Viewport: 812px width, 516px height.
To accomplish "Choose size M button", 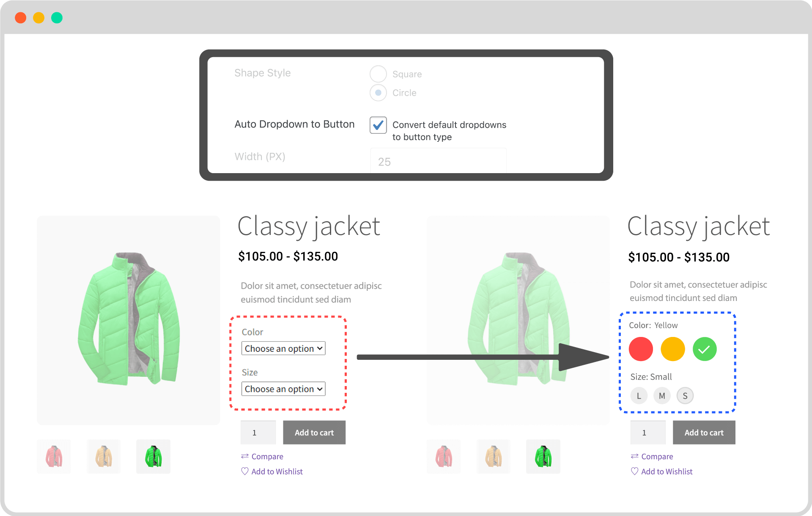I will (x=662, y=396).
